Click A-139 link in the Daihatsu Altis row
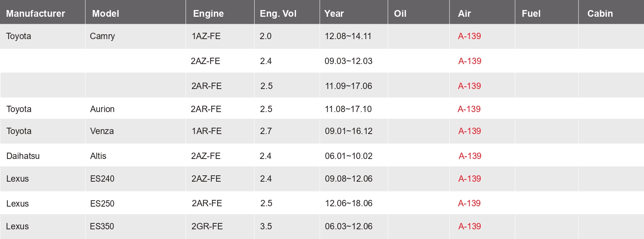644x239 pixels. [470, 156]
